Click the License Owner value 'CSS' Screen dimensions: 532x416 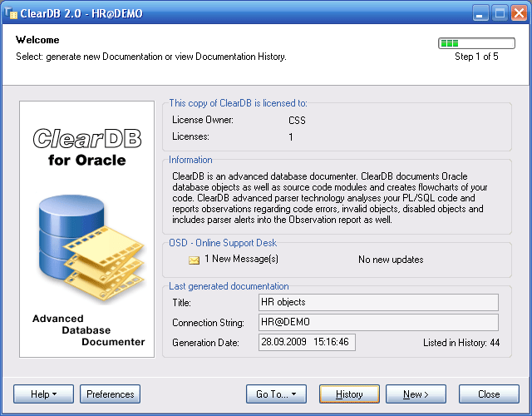(x=297, y=121)
